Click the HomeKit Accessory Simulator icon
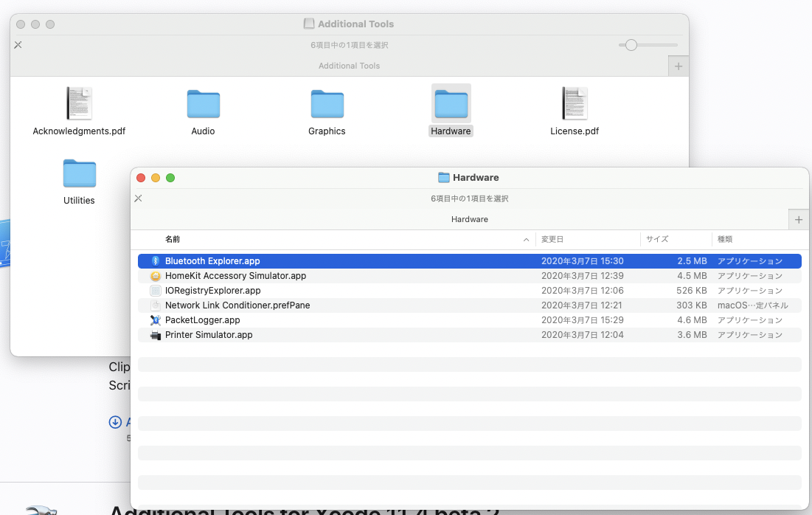812x515 pixels. point(156,276)
